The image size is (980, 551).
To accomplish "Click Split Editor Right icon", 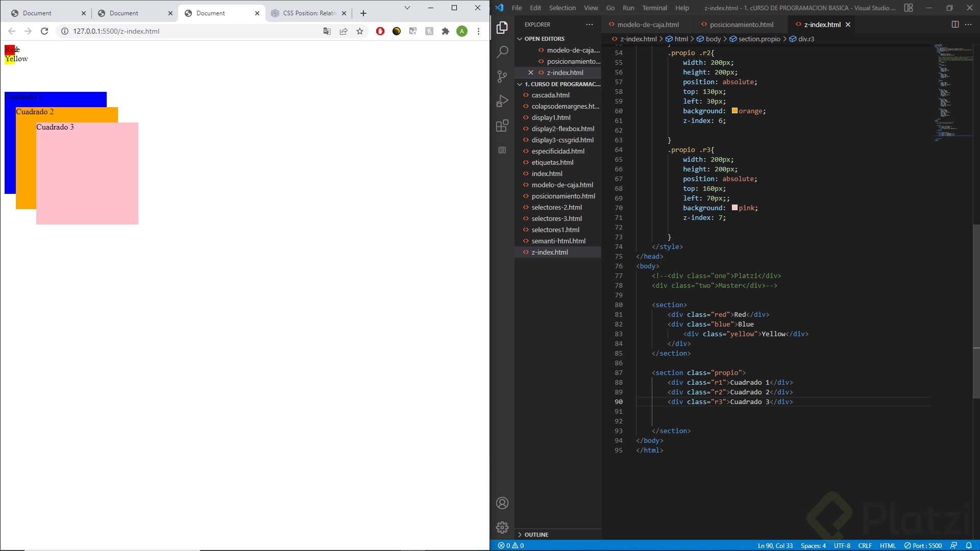I will click(955, 24).
